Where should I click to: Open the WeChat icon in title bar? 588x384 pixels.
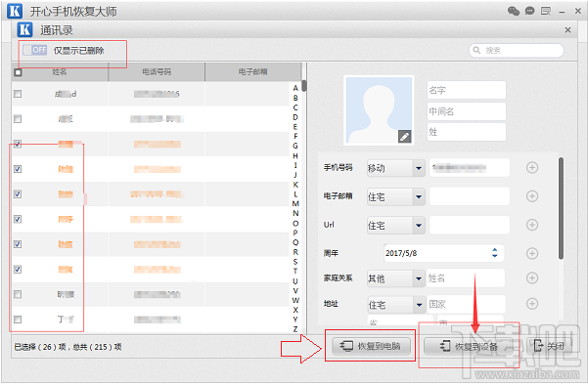click(x=514, y=11)
